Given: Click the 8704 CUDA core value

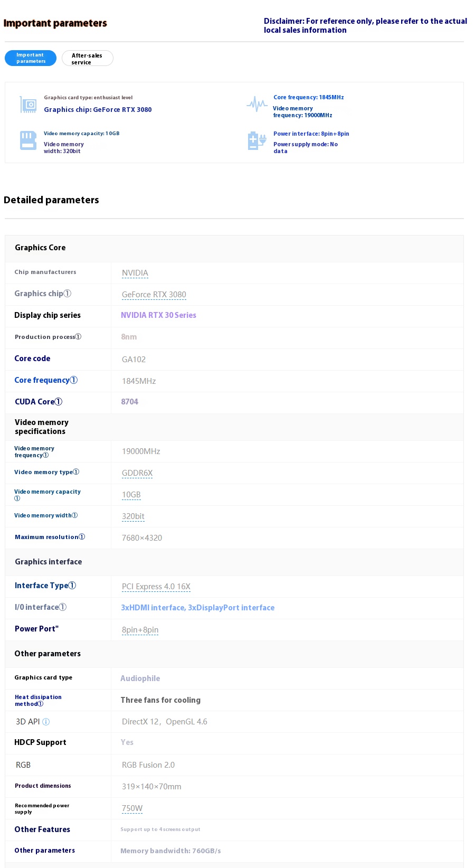Looking at the screenshot, I should click(130, 402).
